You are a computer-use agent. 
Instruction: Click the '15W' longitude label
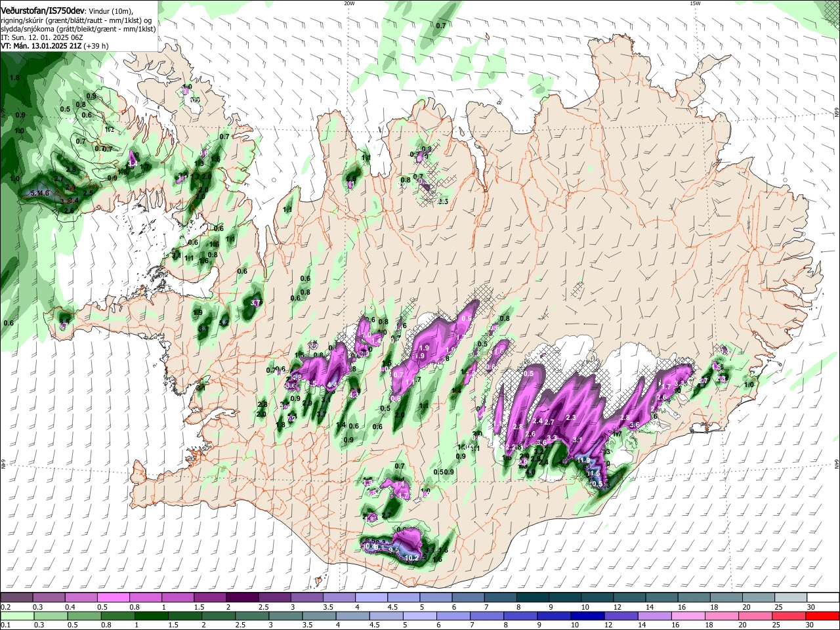coord(695,3)
